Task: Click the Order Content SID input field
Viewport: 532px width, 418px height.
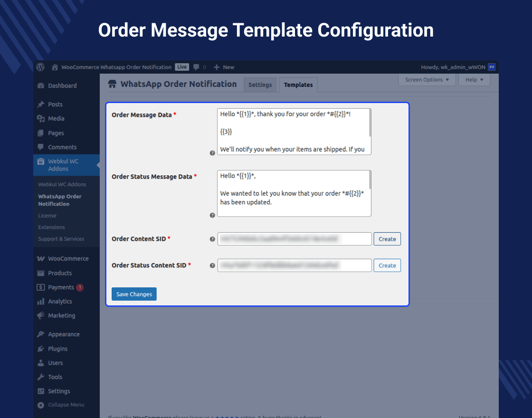Action: [294, 239]
